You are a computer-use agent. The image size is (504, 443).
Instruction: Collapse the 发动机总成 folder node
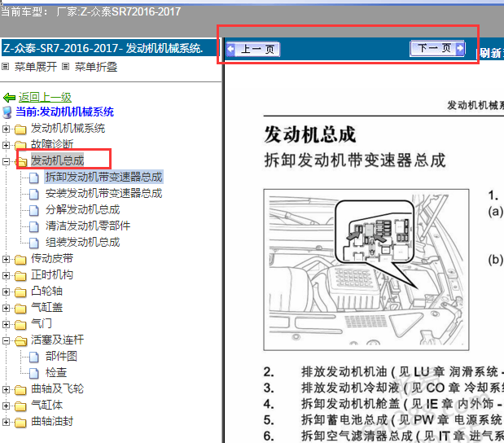pyautogui.click(x=6, y=161)
